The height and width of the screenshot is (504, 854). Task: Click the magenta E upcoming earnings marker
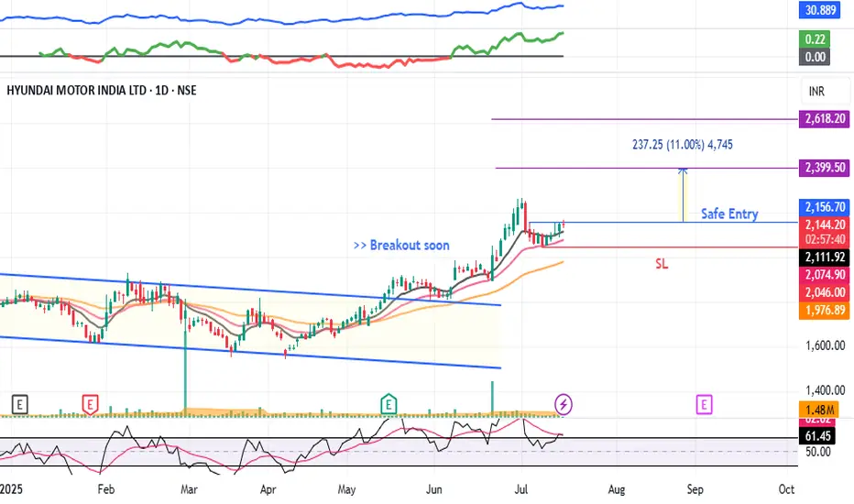705,405
